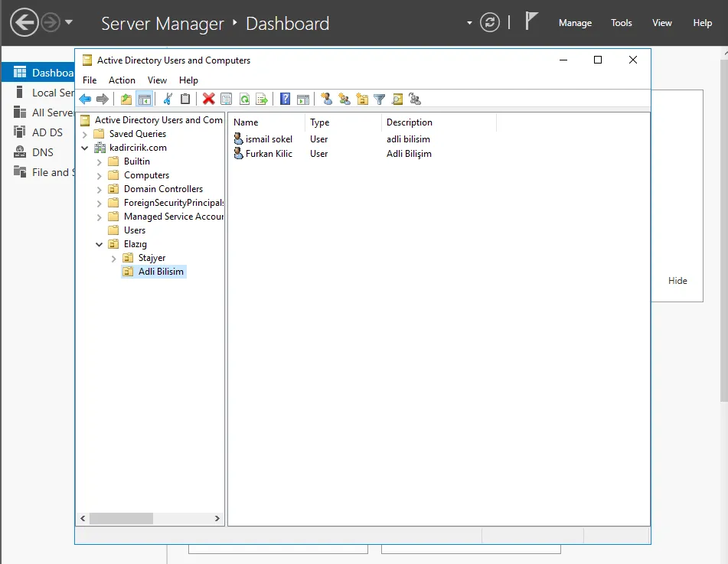Click the blue Back arrow in ADUC toolbar
The image size is (728, 564).
coord(86,99)
